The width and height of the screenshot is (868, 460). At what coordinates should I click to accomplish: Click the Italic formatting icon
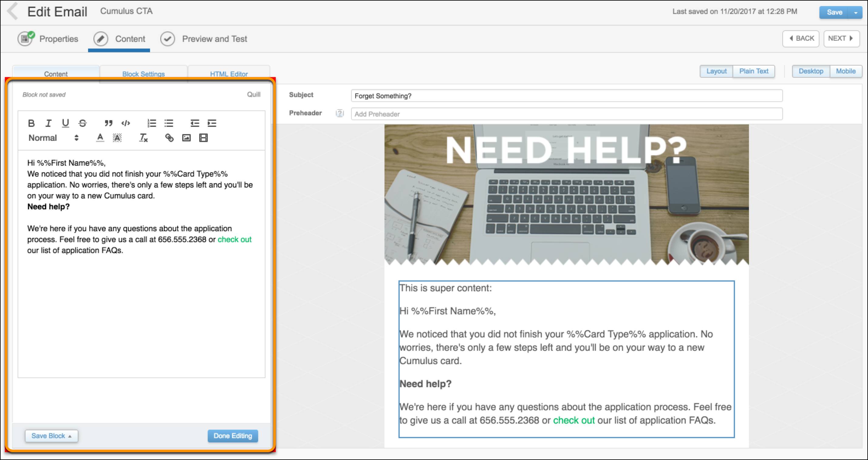49,122
